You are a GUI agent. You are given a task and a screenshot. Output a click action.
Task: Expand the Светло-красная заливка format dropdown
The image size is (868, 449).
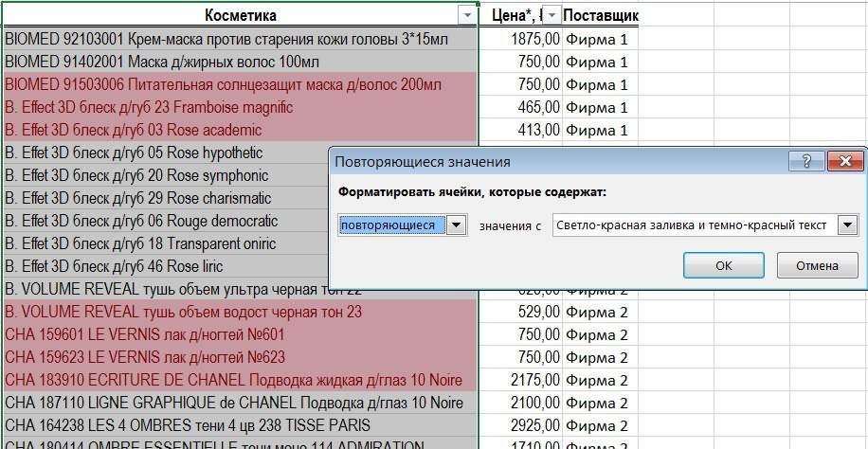coord(847,225)
